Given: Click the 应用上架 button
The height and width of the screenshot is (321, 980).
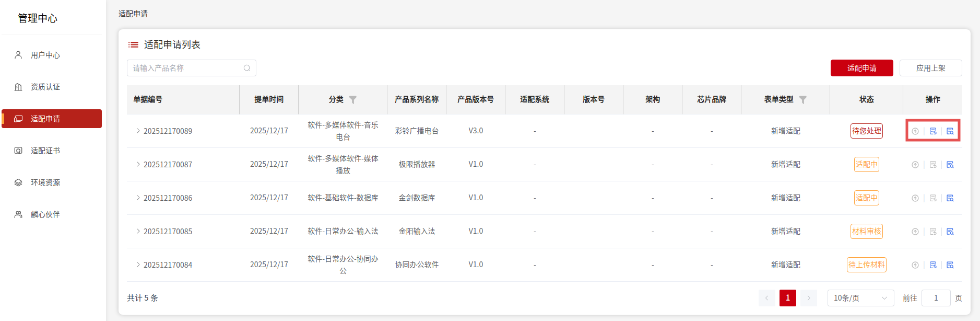Looking at the screenshot, I should 930,68.
